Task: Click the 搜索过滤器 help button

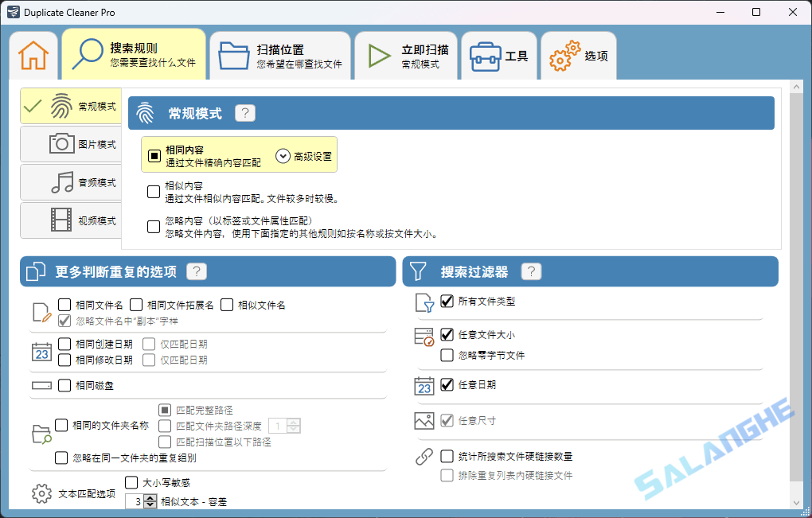Action: (x=531, y=271)
